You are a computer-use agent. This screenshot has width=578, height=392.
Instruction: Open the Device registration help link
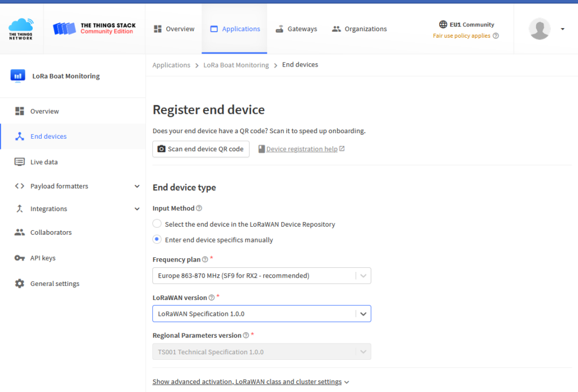tap(301, 149)
